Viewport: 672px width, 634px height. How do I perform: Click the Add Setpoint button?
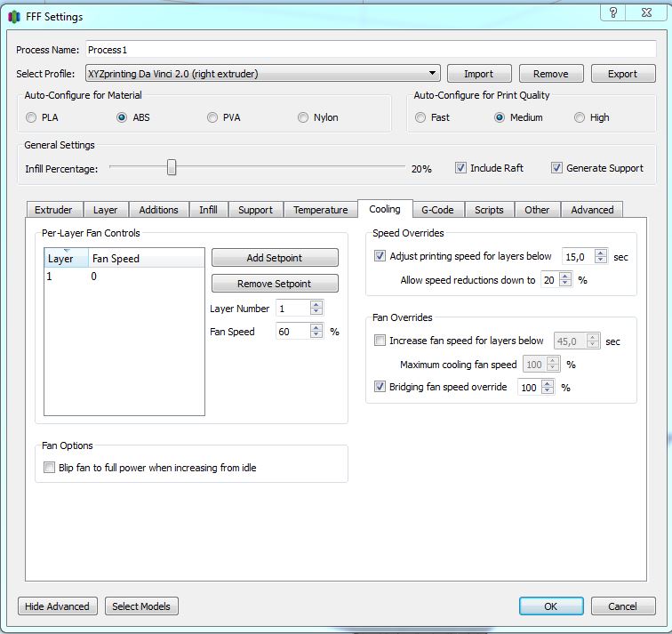275,258
